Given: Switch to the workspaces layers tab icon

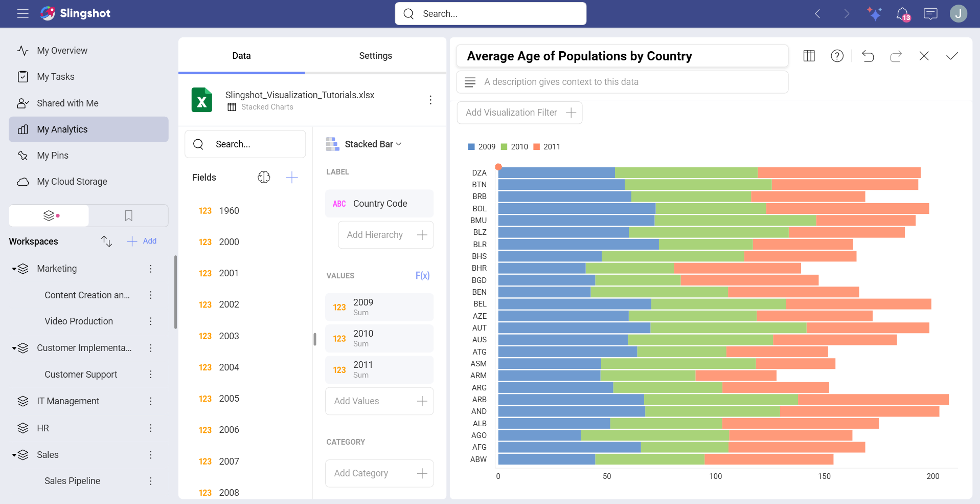Looking at the screenshot, I should click(49, 216).
